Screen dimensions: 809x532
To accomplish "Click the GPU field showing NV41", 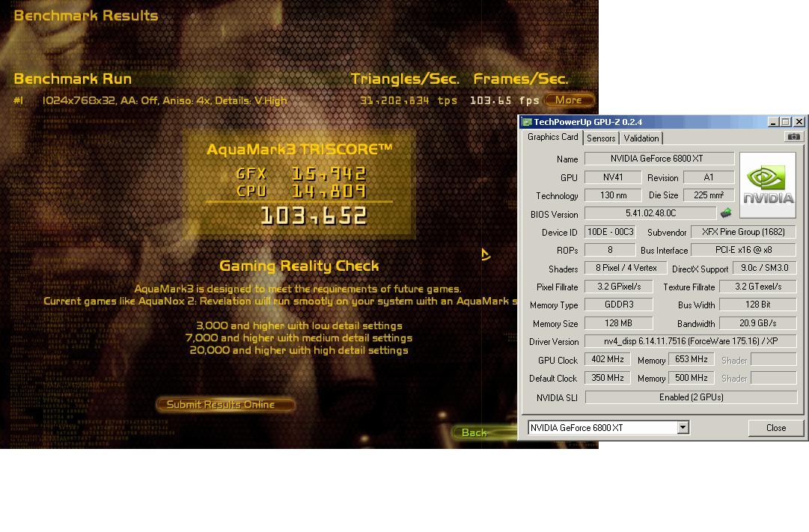I will (x=612, y=177).
